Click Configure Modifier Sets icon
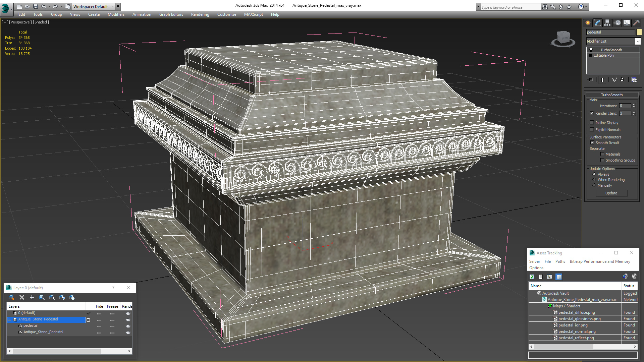Image resolution: width=644 pixels, height=362 pixels. pos(634,80)
